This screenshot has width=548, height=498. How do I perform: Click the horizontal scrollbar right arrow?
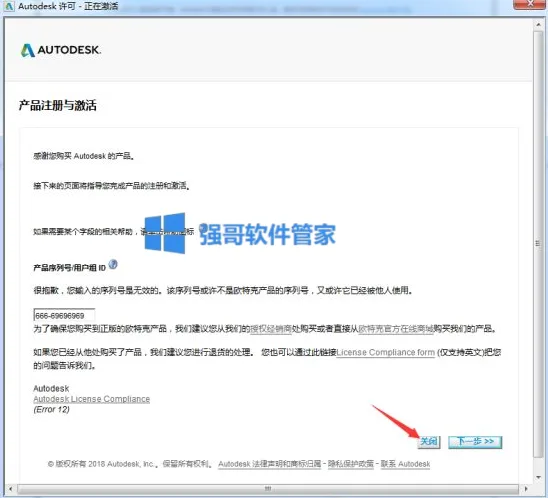[x=526, y=489]
